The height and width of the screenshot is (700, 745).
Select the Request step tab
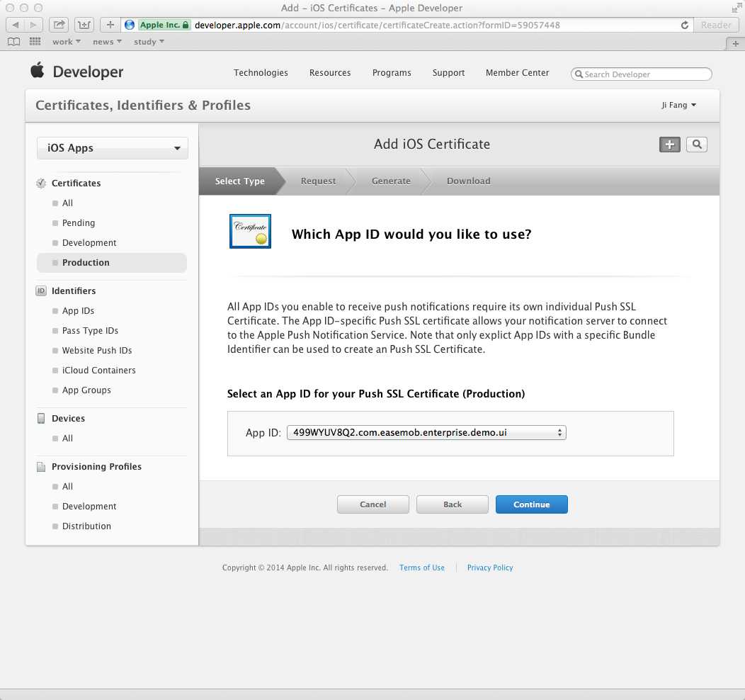[318, 181]
